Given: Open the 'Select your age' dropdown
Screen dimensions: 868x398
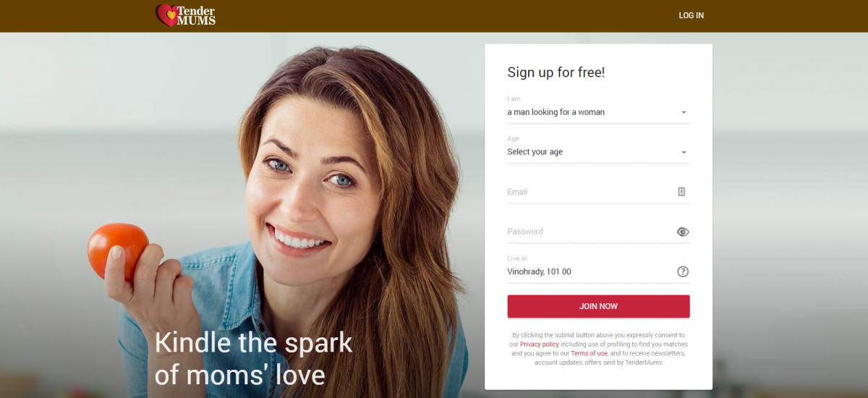Looking at the screenshot, I should [598, 152].
